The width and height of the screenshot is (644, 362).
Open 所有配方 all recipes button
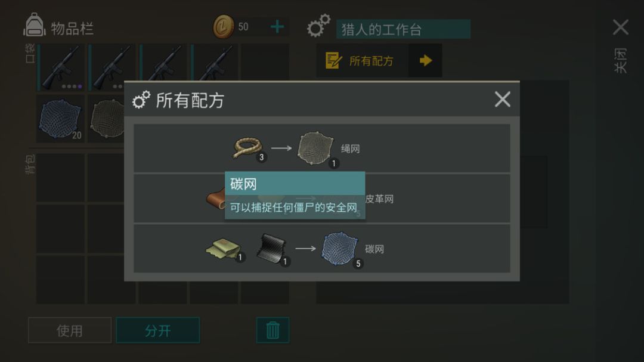pos(379,61)
